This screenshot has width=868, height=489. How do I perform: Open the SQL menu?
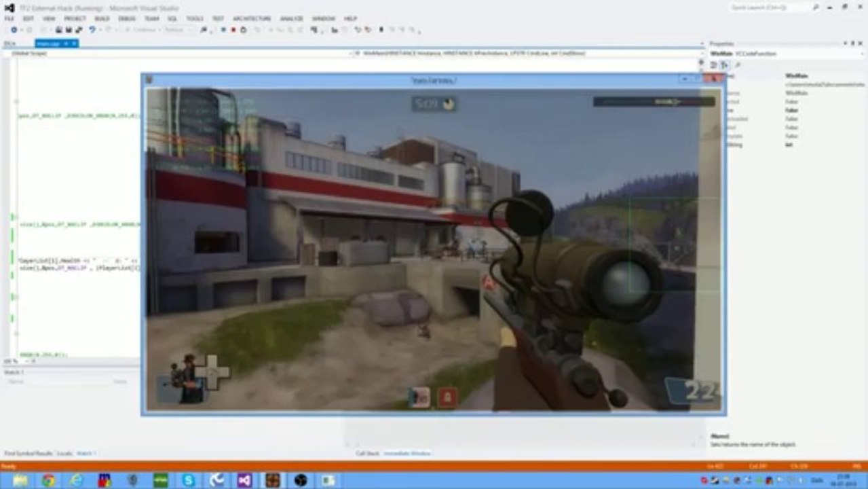(x=172, y=19)
